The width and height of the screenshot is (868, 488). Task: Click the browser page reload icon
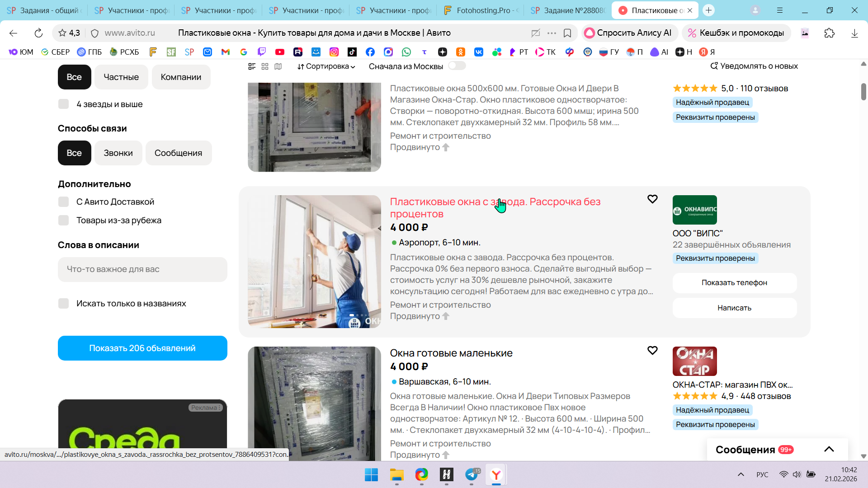pyautogui.click(x=38, y=33)
